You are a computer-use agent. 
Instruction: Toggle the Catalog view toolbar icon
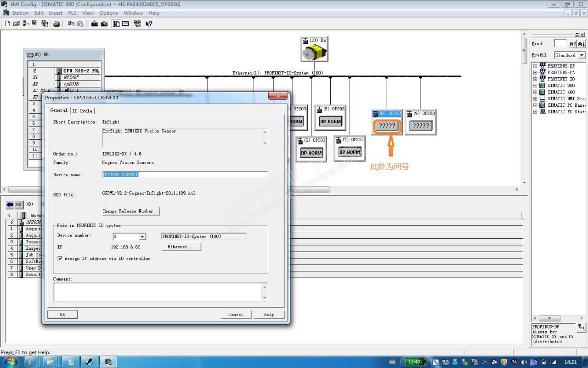116,23
